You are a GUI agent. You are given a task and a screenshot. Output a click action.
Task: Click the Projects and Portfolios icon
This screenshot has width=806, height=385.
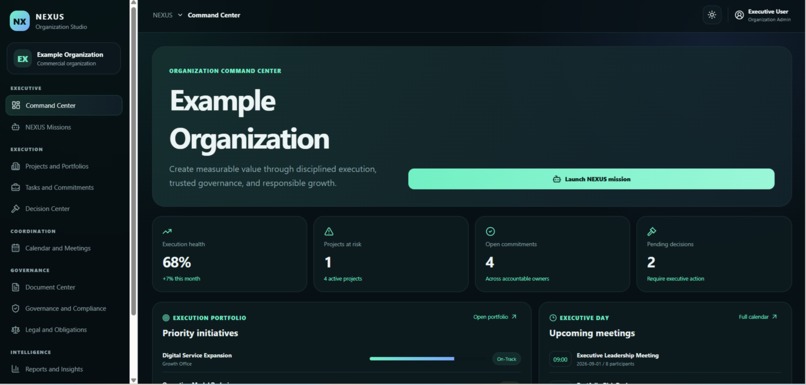point(16,167)
